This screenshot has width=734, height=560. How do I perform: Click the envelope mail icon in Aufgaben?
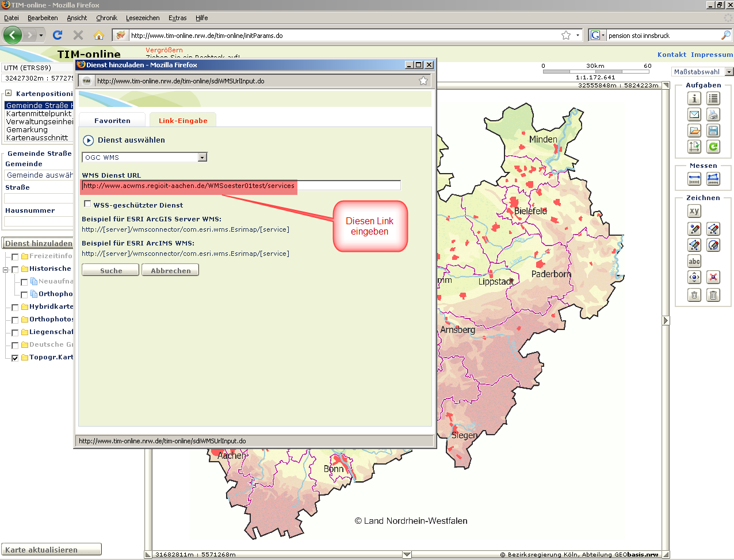click(x=694, y=114)
